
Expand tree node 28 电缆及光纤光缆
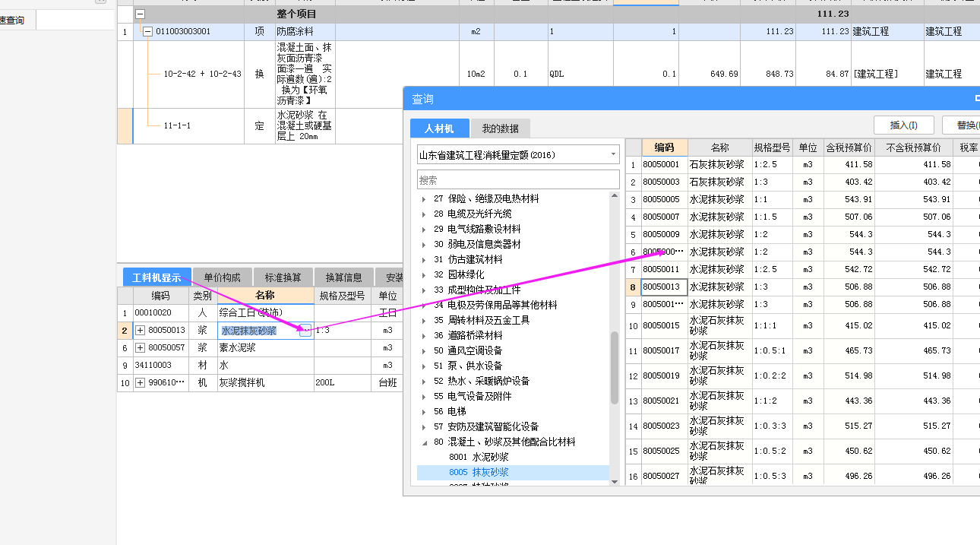(x=424, y=214)
